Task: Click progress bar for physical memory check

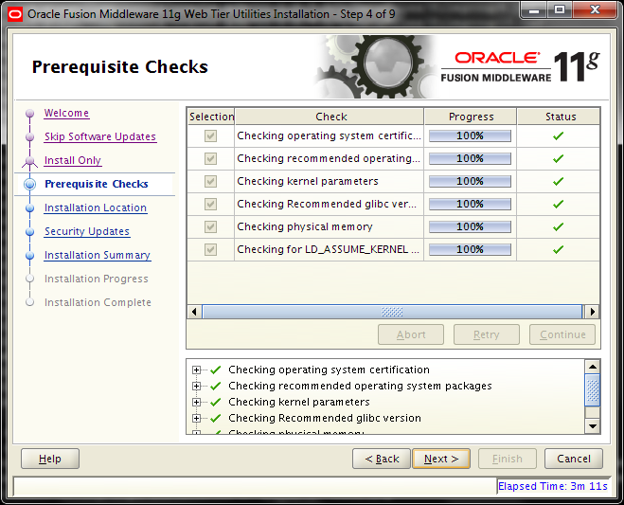Action: [470, 227]
